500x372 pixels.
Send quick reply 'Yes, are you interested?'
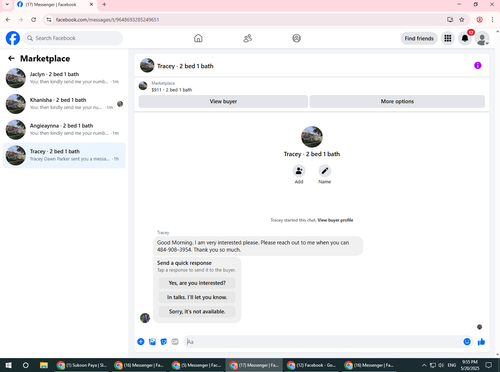click(x=197, y=283)
